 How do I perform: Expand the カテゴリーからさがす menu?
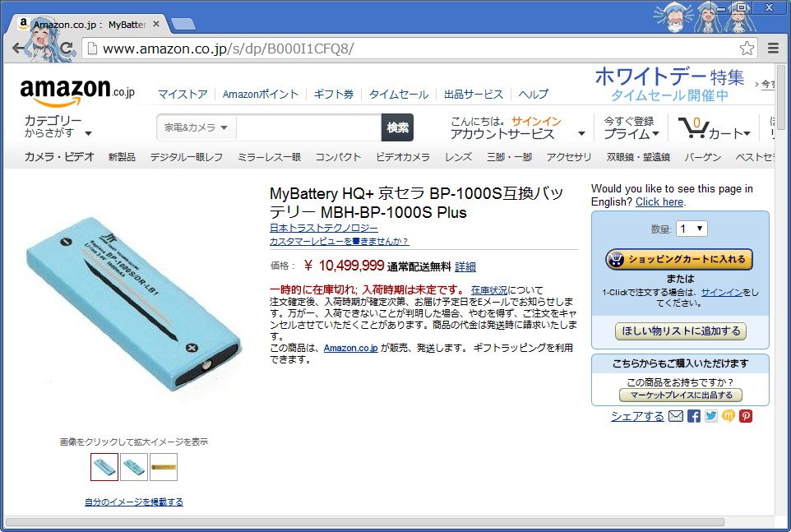click(x=58, y=127)
